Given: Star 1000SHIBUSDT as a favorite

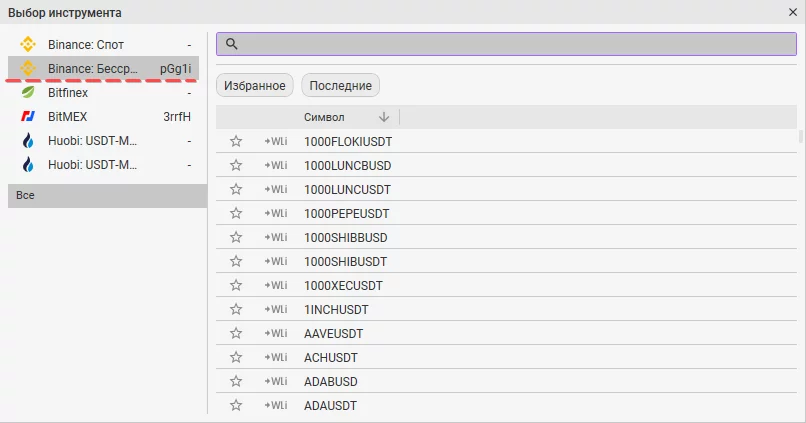Looking at the screenshot, I should [x=236, y=261].
